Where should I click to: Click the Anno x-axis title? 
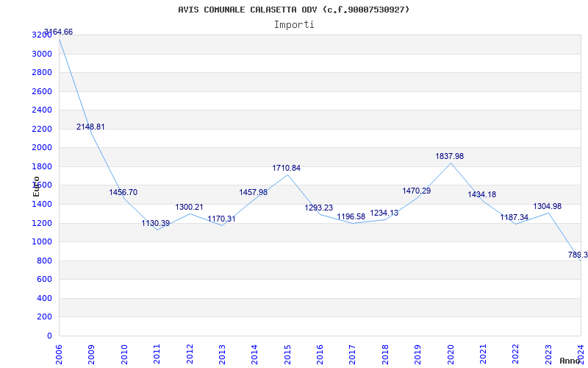(x=569, y=361)
